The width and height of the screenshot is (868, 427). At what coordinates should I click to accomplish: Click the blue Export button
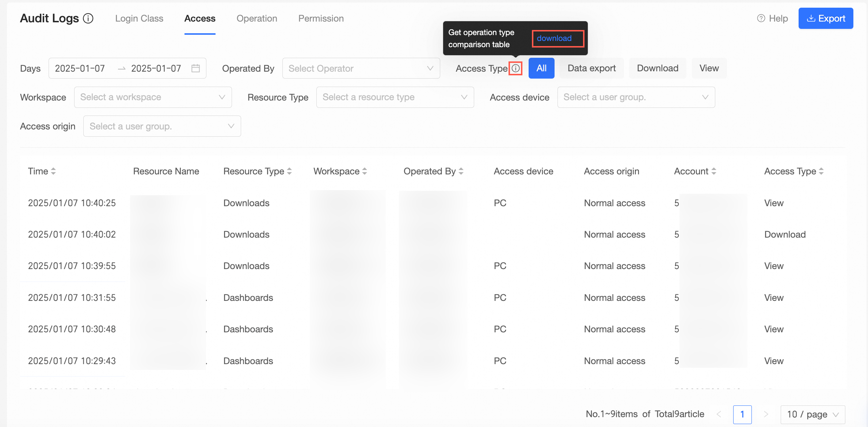click(826, 18)
